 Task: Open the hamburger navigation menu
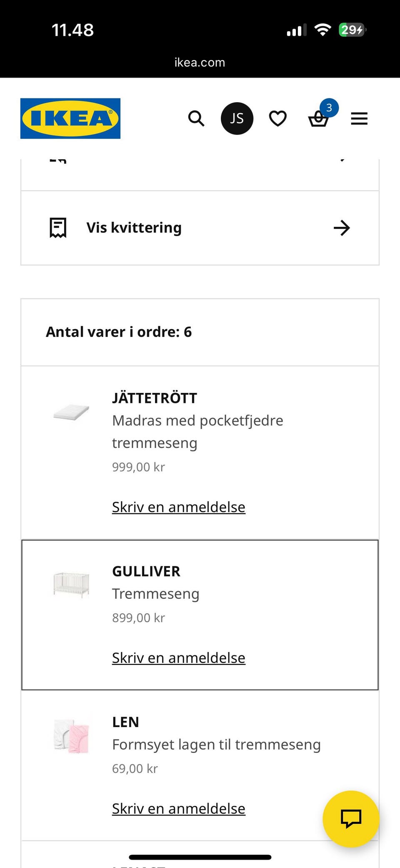[359, 118]
